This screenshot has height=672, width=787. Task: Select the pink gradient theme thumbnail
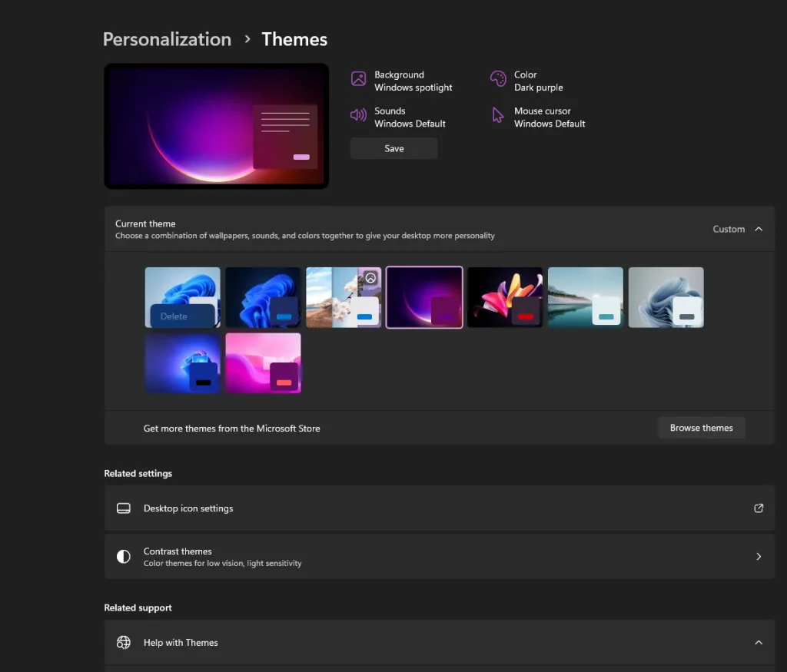pyautogui.click(x=263, y=362)
